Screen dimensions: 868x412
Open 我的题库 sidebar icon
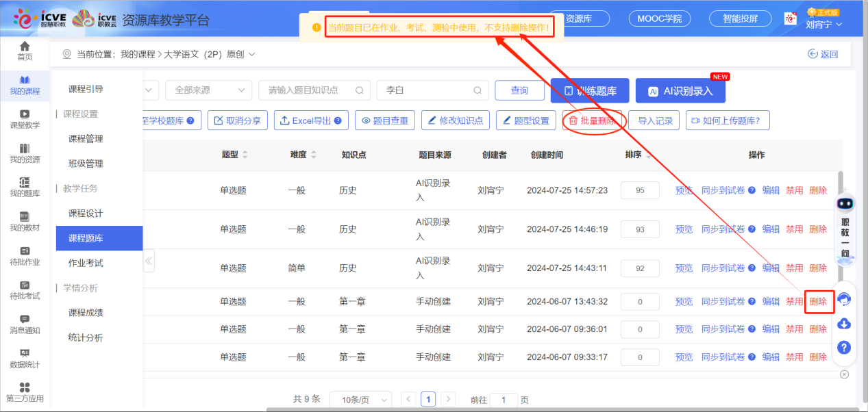25,187
